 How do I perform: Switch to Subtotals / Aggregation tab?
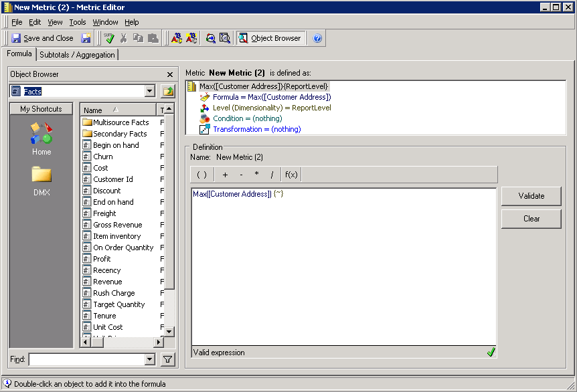pos(77,55)
